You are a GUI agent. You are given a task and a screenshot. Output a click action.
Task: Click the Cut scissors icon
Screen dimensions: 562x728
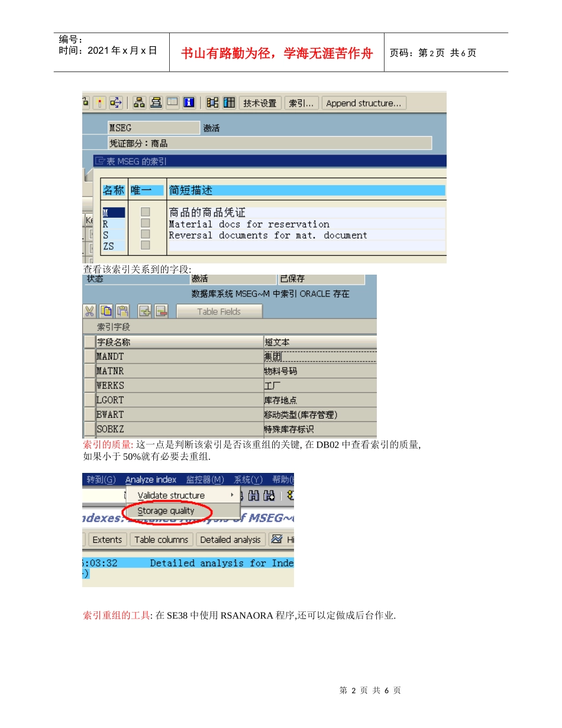[x=90, y=311]
